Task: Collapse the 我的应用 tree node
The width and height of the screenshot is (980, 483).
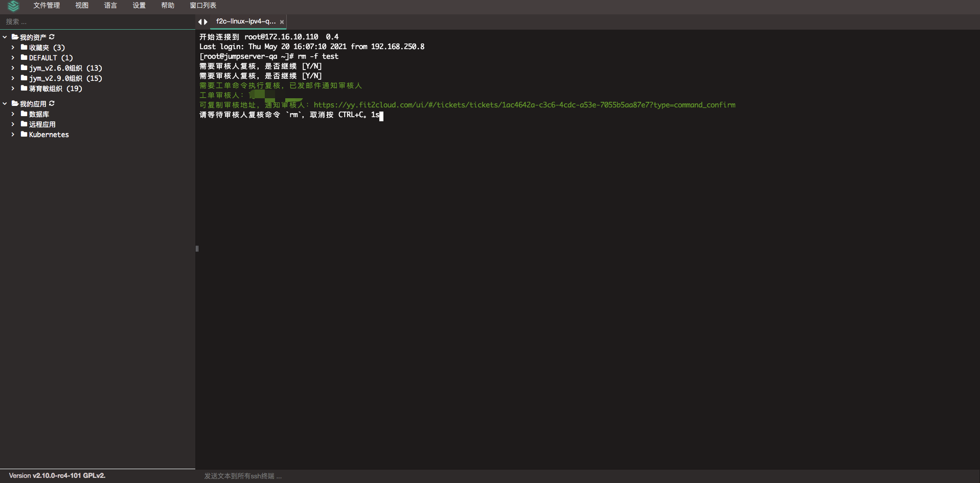Action: click(x=5, y=103)
